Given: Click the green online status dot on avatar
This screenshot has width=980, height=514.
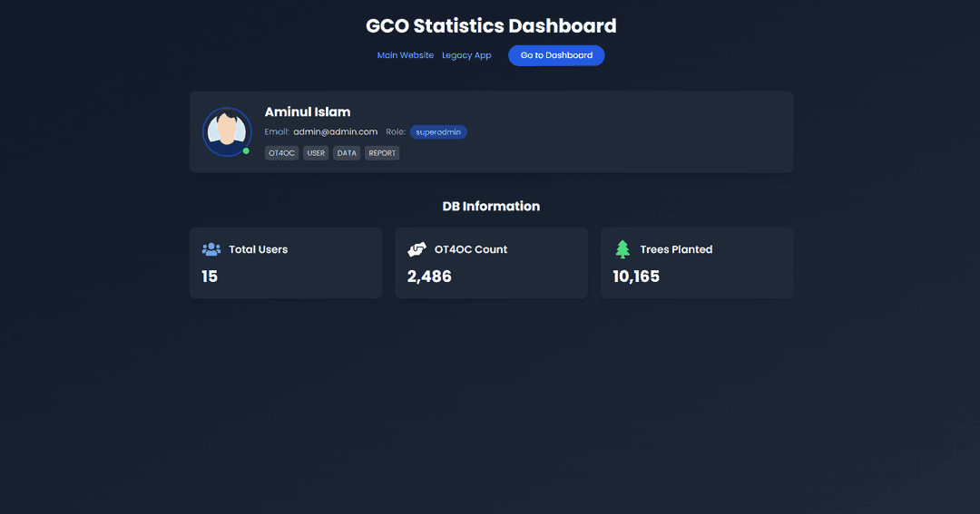Looking at the screenshot, I should pos(246,150).
